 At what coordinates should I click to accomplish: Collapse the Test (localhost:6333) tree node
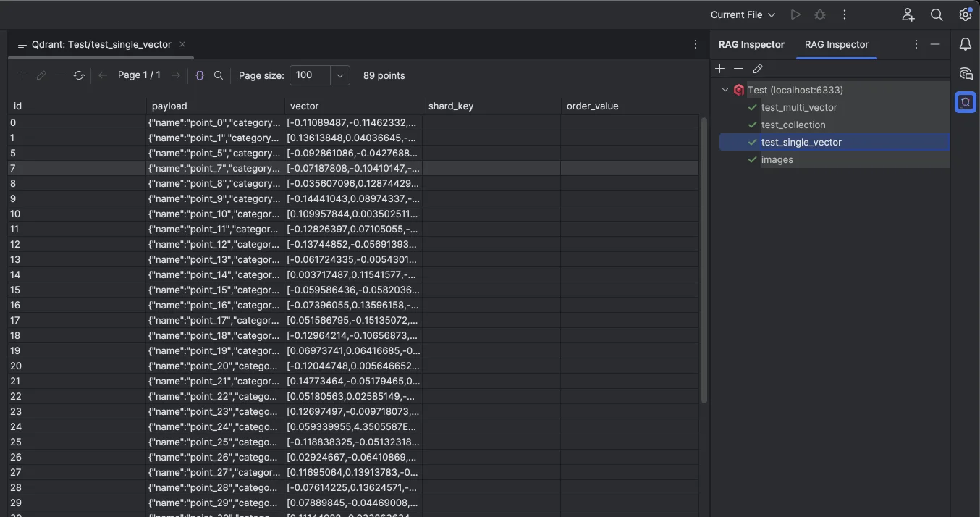point(725,90)
